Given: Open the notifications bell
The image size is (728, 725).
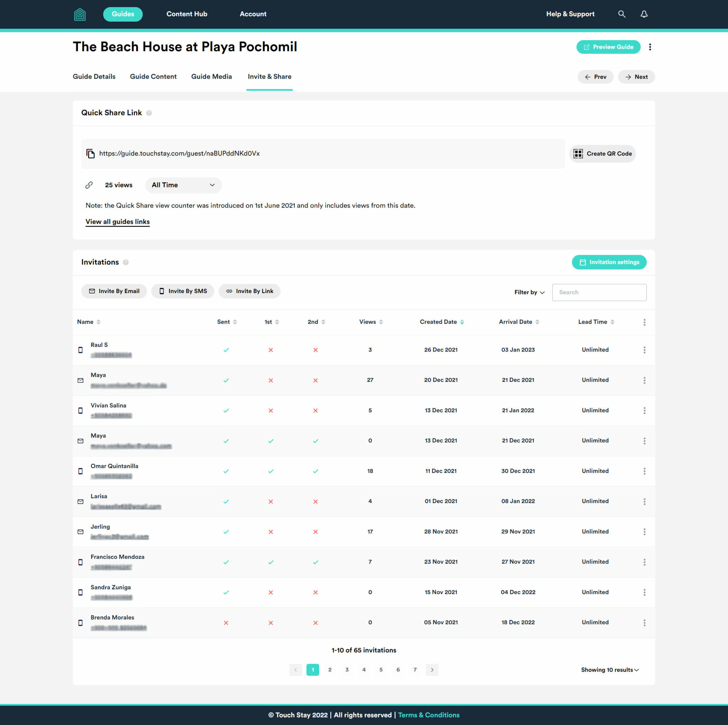Looking at the screenshot, I should click(644, 14).
